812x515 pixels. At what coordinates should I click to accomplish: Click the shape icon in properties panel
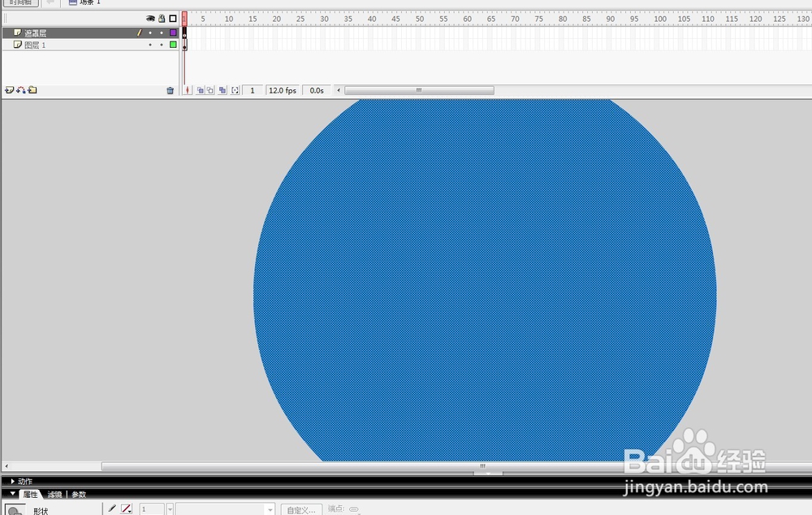[x=15, y=510]
